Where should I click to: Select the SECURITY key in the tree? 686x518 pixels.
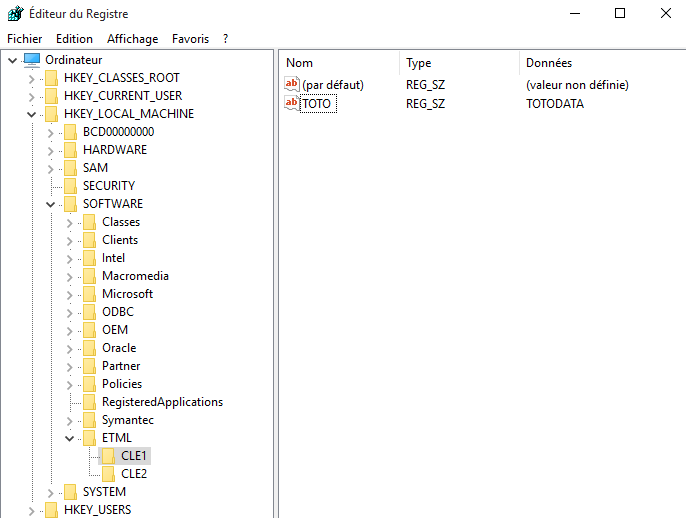point(108,186)
